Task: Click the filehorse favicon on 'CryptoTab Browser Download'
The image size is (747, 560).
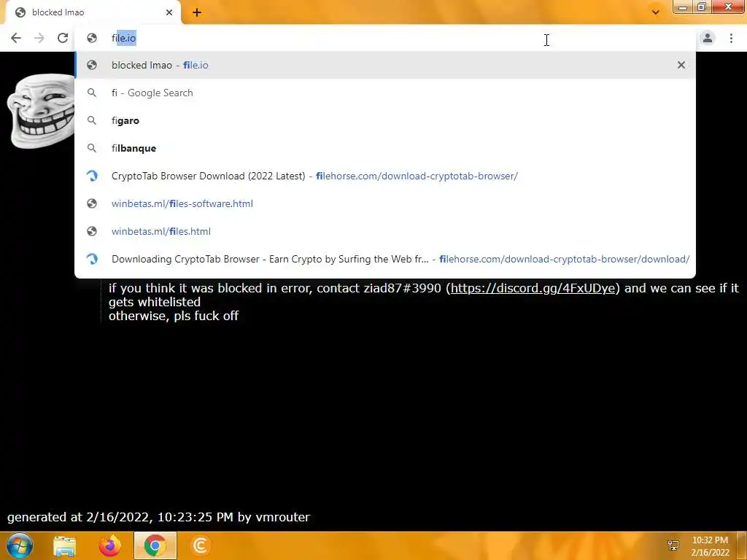Action: tap(92, 176)
